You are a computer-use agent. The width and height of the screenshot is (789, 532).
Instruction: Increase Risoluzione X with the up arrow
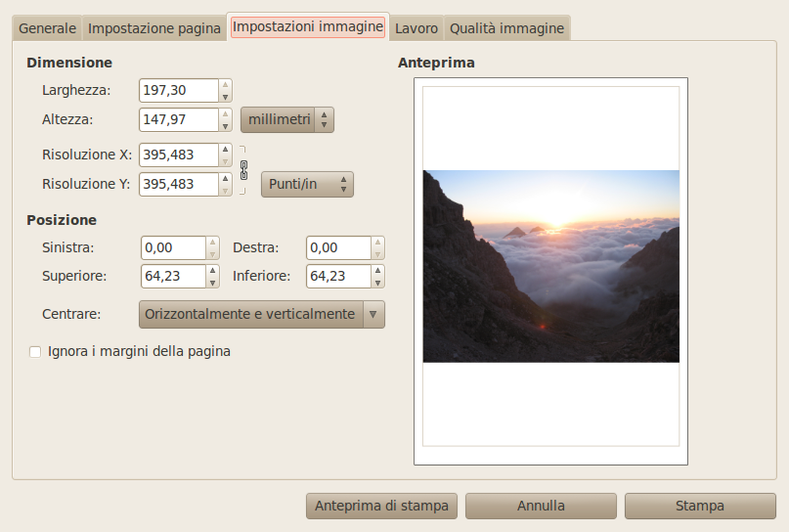226,149
